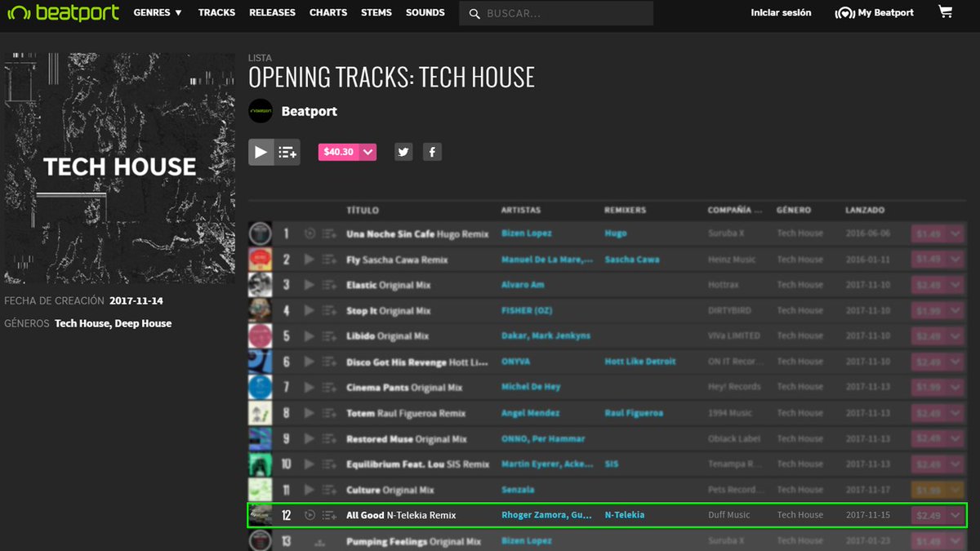Buy the chart for $40.30
The width and height of the screenshot is (980, 551).
tap(338, 152)
